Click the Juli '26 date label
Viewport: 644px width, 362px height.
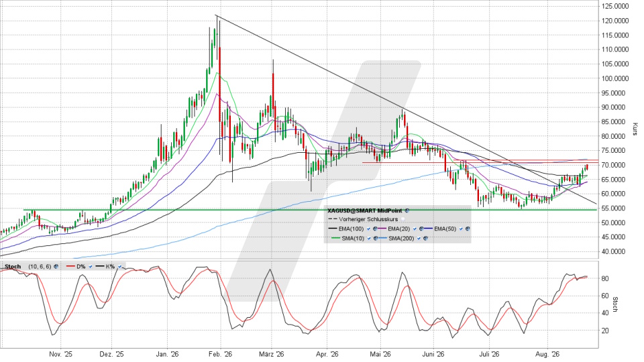489,354
